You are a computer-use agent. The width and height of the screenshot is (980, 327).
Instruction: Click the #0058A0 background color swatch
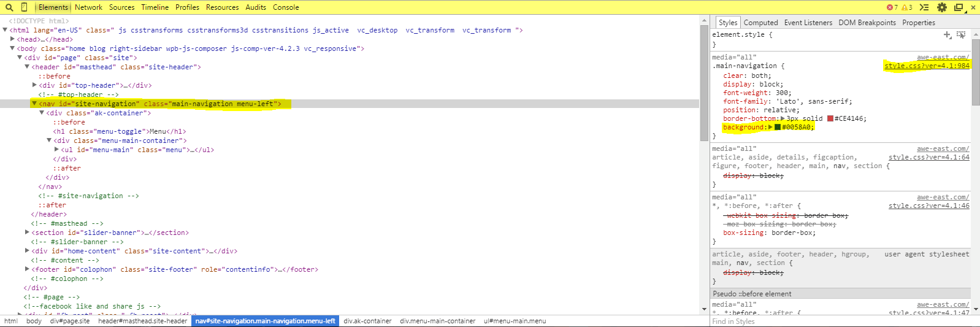[x=778, y=127]
